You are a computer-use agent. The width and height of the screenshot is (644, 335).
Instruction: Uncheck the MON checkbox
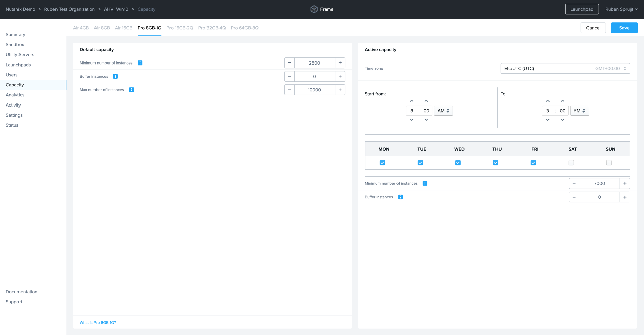click(x=382, y=163)
